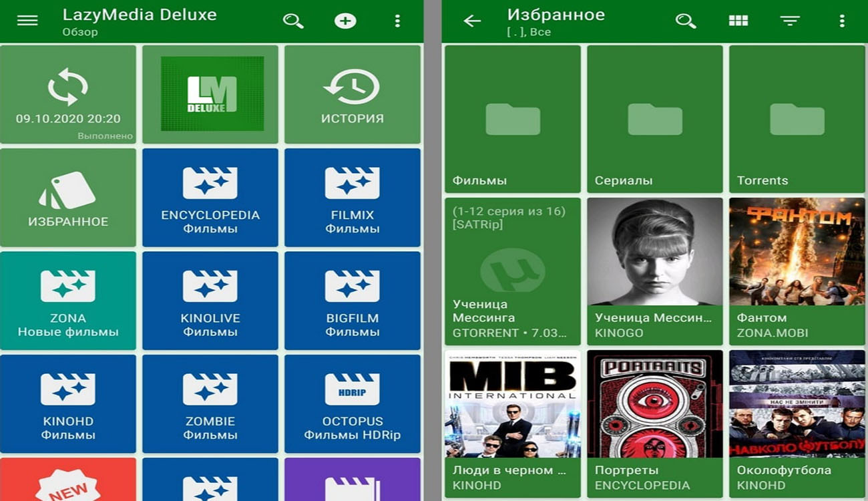
Task: Tap the plus add icon in header
Action: [345, 21]
